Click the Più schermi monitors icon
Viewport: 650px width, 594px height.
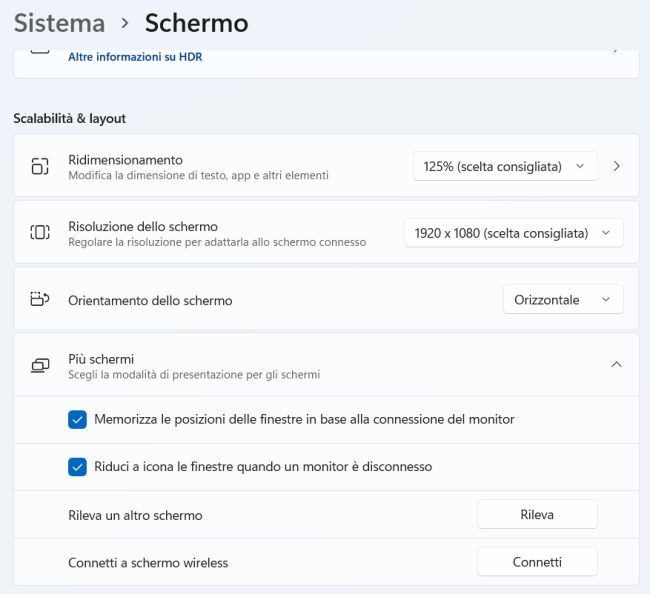pyautogui.click(x=40, y=365)
